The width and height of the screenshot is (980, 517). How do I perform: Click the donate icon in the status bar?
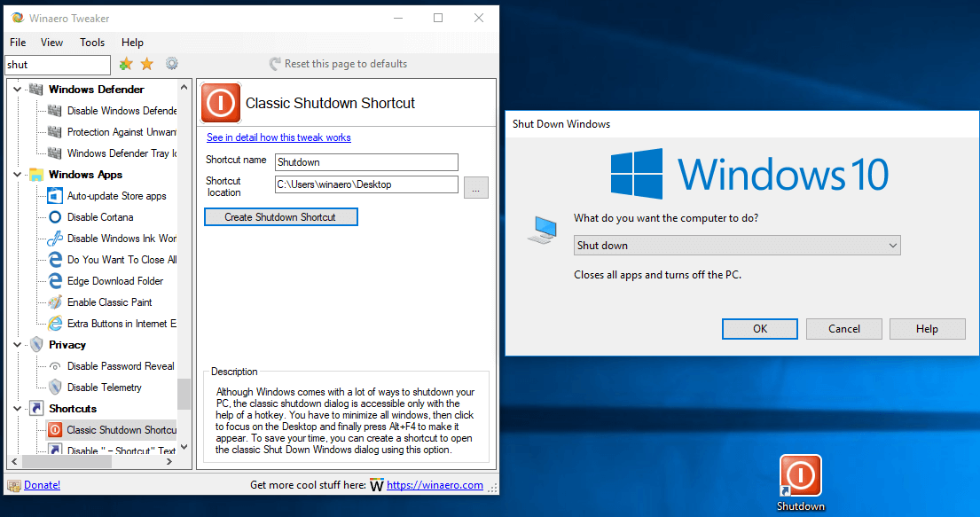[x=14, y=485]
